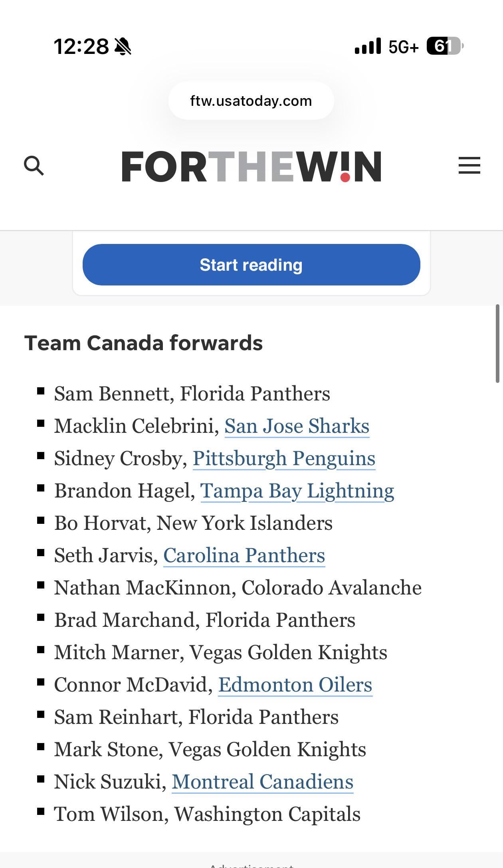
Task: Tap the Nathan MacKinnon list entry
Action: point(238,588)
